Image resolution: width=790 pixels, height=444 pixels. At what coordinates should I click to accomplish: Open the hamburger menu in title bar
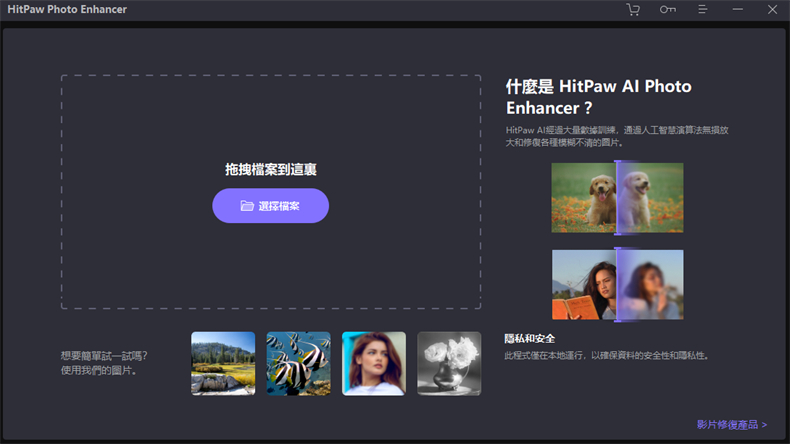[x=703, y=10]
